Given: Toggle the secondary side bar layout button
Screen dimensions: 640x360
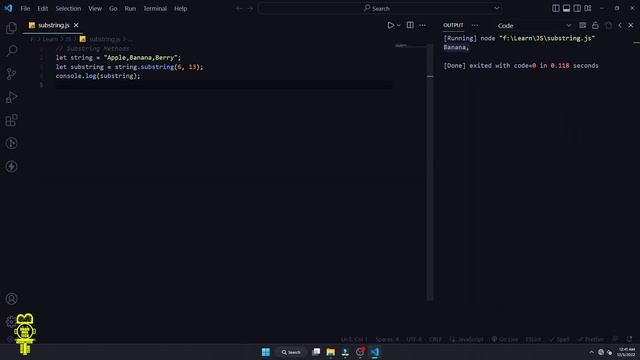Looking at the screenshot, I should (x=577, y=8).
